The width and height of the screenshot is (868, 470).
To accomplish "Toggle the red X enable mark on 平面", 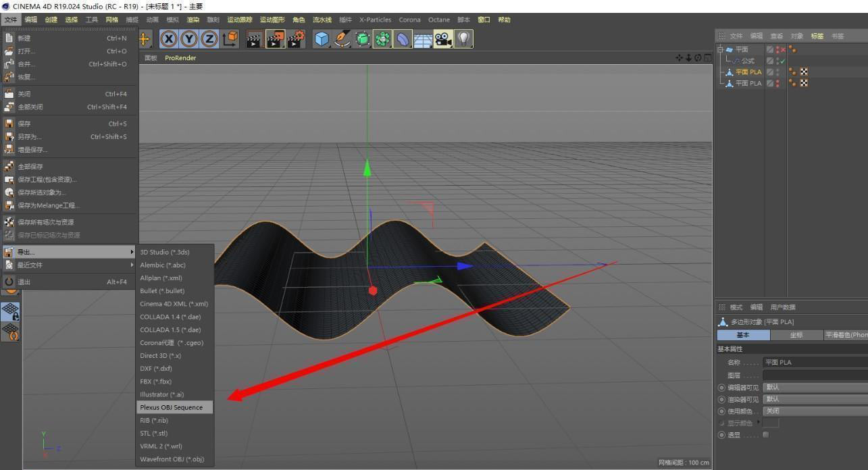I will coord(782,49).
